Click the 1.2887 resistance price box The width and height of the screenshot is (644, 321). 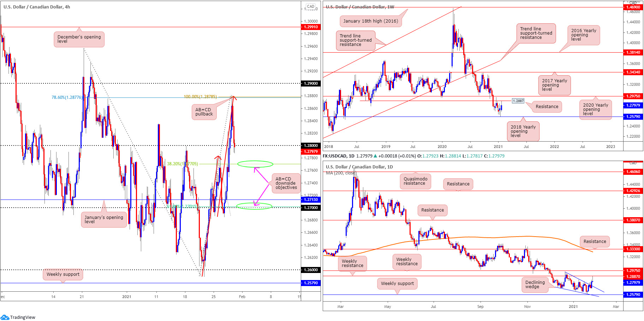pyautogui.click(x=518, y=101)
